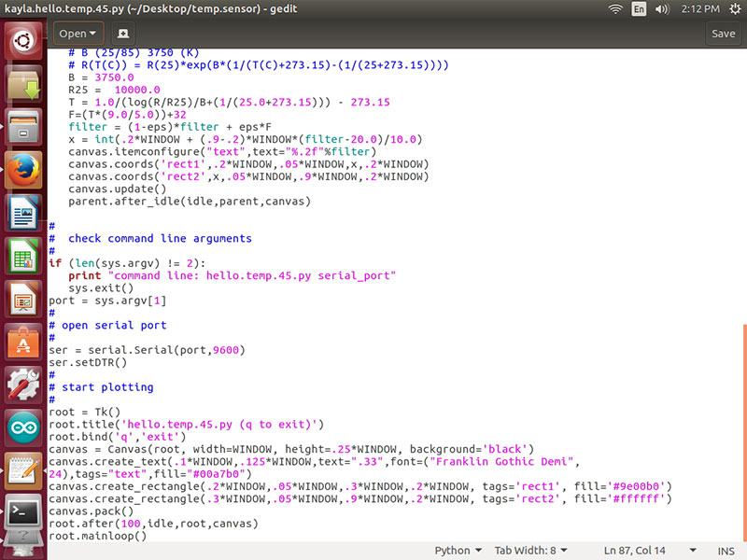Change Tab Width: 8 setting
Screen dimensions: 747x560
530,551
